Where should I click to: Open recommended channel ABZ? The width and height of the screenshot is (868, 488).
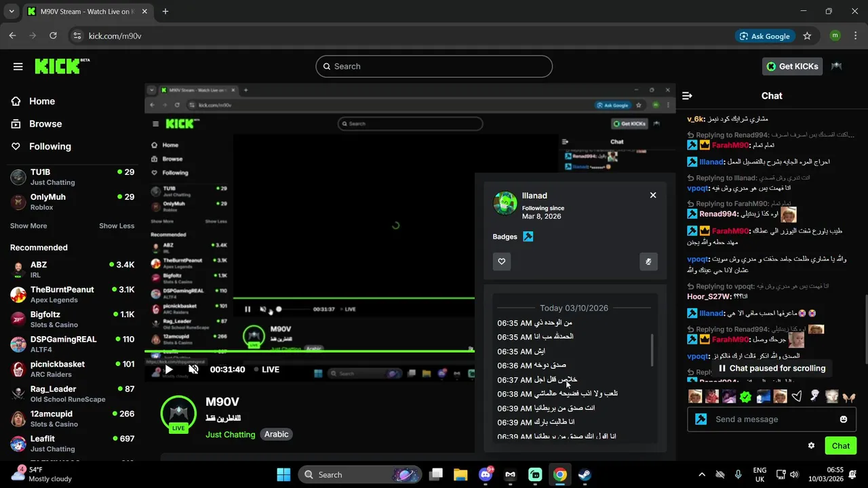point(72,270)
